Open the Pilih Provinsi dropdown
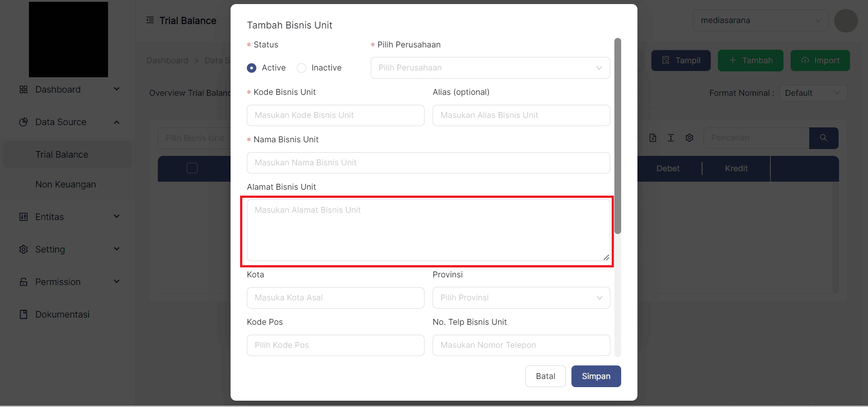The width and height of the screenshot is (868, 407). click(521, 298)
